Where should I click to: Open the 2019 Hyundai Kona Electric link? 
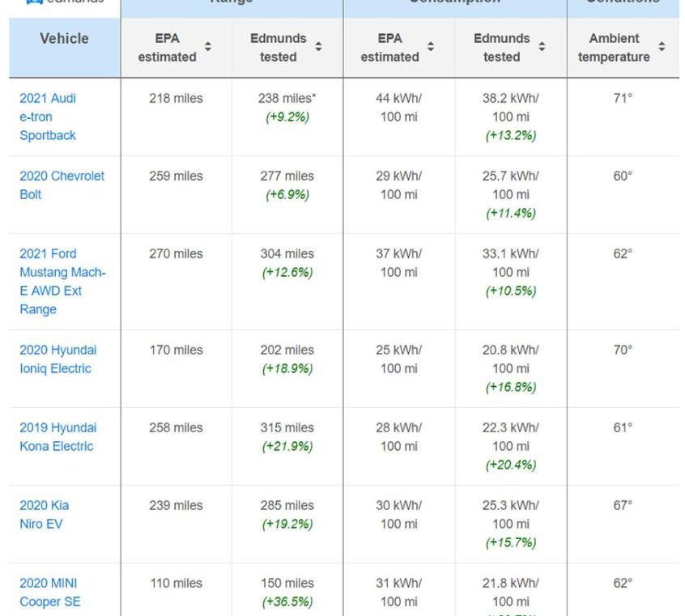click(x=57, y=437)
